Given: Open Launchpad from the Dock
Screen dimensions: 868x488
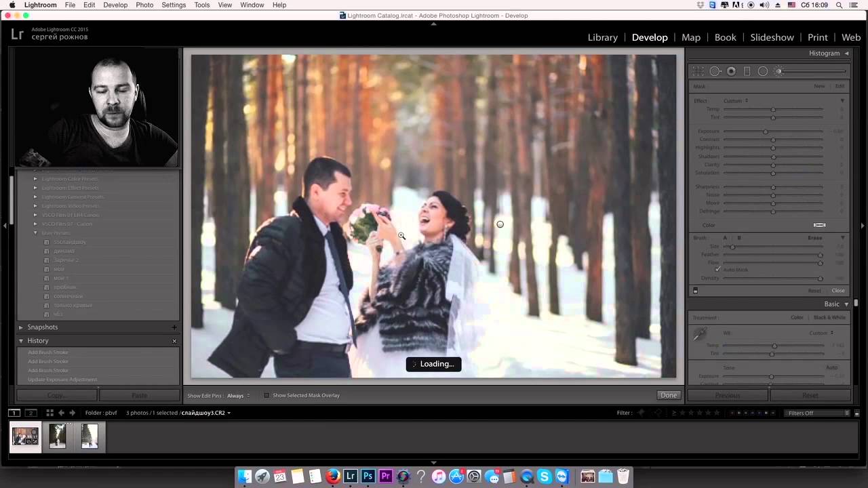Looking at the screenshot, I should [262, 476].
